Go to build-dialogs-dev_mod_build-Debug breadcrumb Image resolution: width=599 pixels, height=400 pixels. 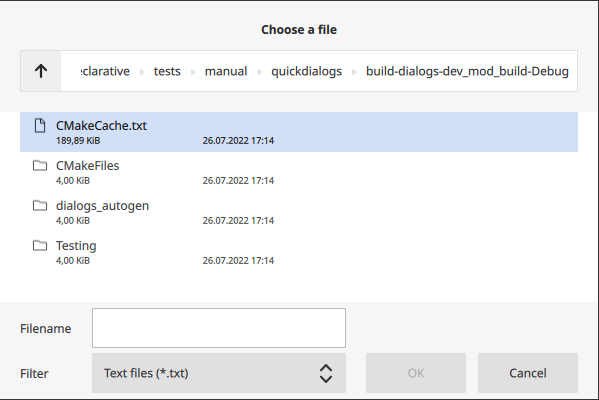point(467,71)
